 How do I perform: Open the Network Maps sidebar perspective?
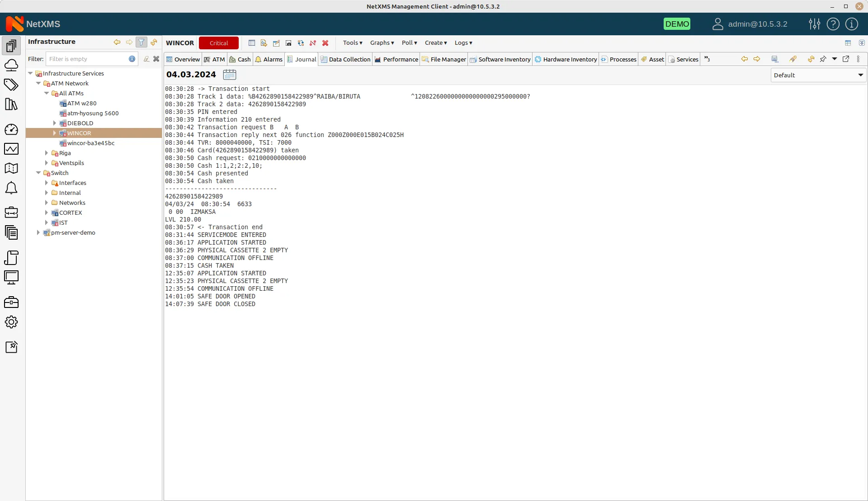11,168
